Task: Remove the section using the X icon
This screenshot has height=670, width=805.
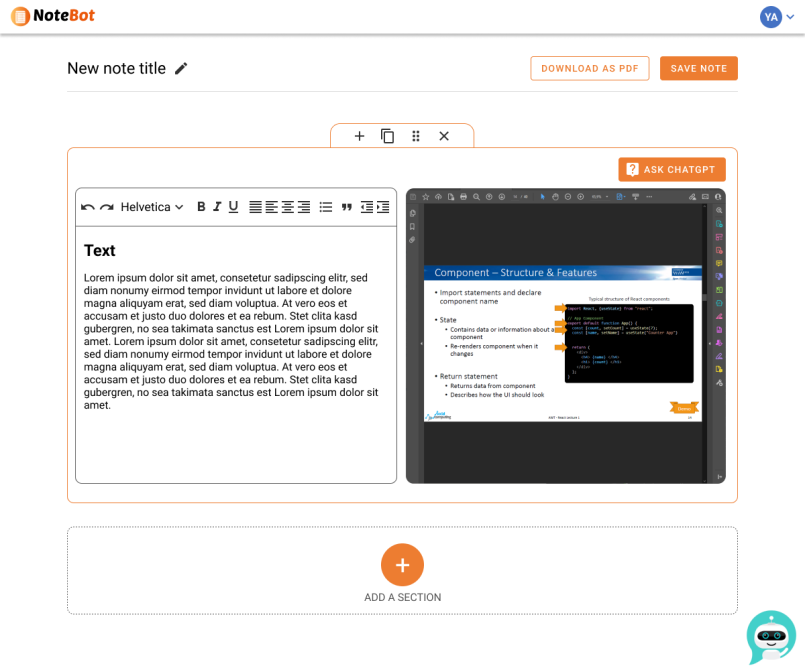Action: point(444,136)
